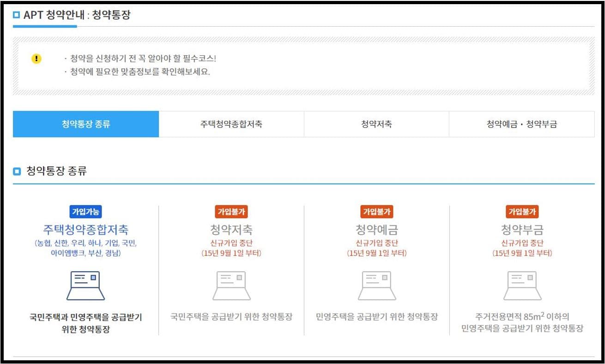Click the 신규가입 중단 text under 청약저축
605x364 pixels.
[x=231, y=243]
